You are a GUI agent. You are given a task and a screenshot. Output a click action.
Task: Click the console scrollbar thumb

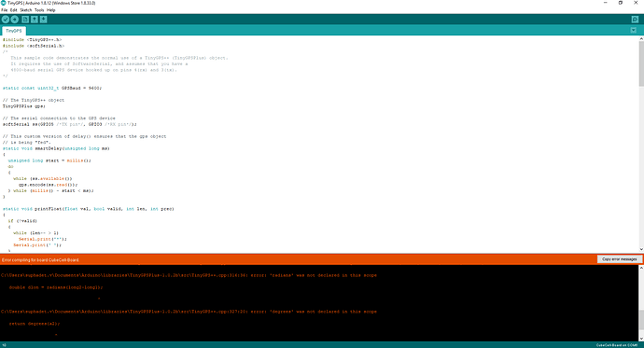coord(641,320)
